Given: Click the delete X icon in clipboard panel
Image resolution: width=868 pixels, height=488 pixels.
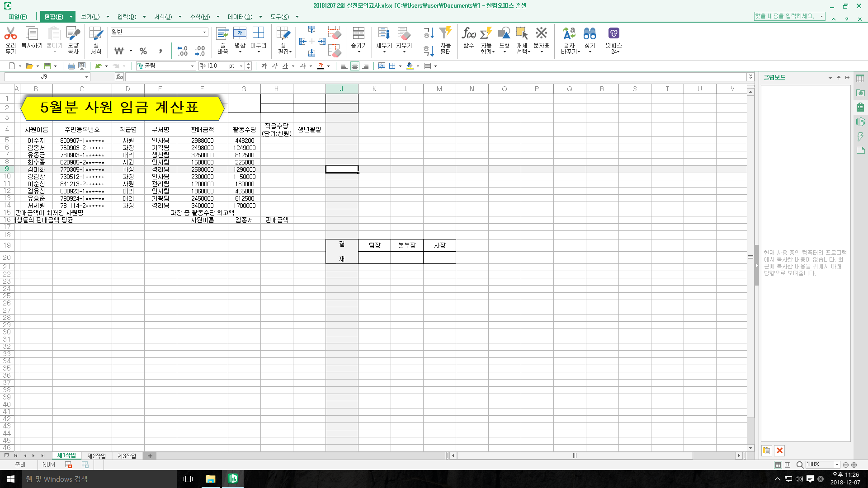Looking at the screenshot, I should tap(779, 450).
